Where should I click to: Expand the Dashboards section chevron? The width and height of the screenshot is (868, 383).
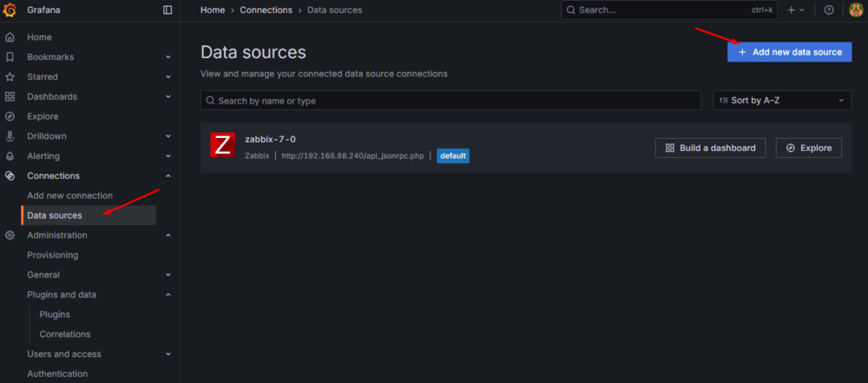pyautogui.click(x=168, y=96)
